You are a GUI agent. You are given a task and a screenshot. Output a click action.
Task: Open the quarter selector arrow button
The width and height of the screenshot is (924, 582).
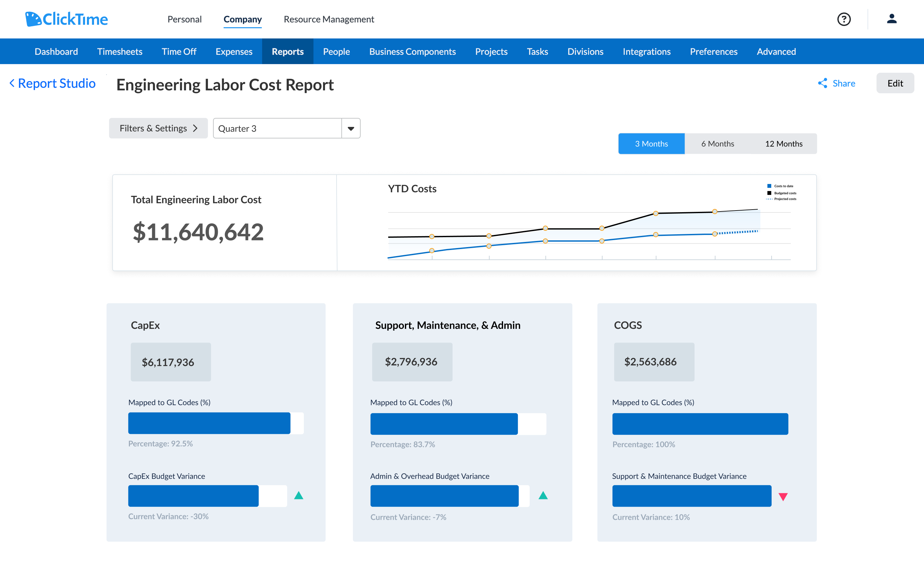[x=350, y=128]
